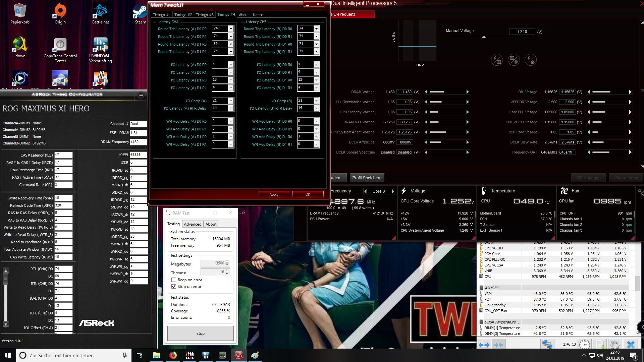Click the Windows search box
644x362 pixels.
(74, 355)
